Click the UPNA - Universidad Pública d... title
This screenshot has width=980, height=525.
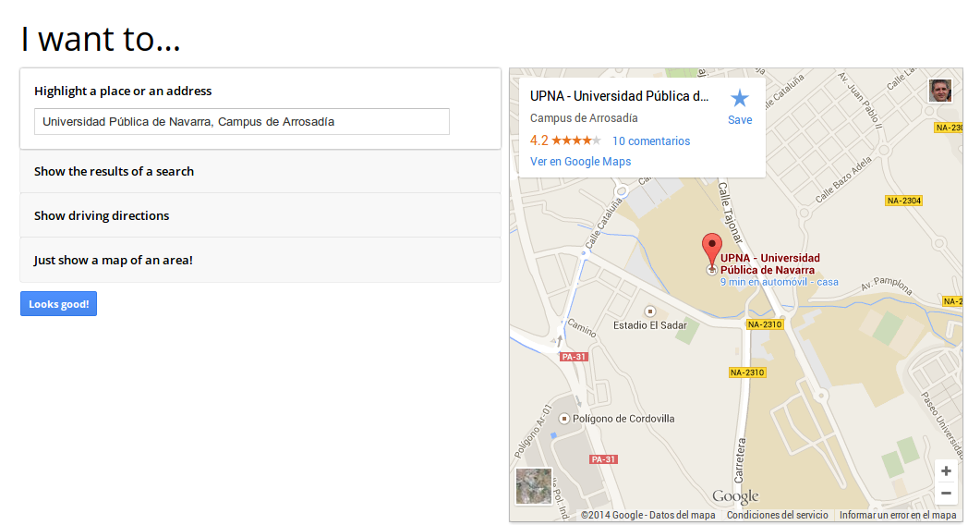620,96
